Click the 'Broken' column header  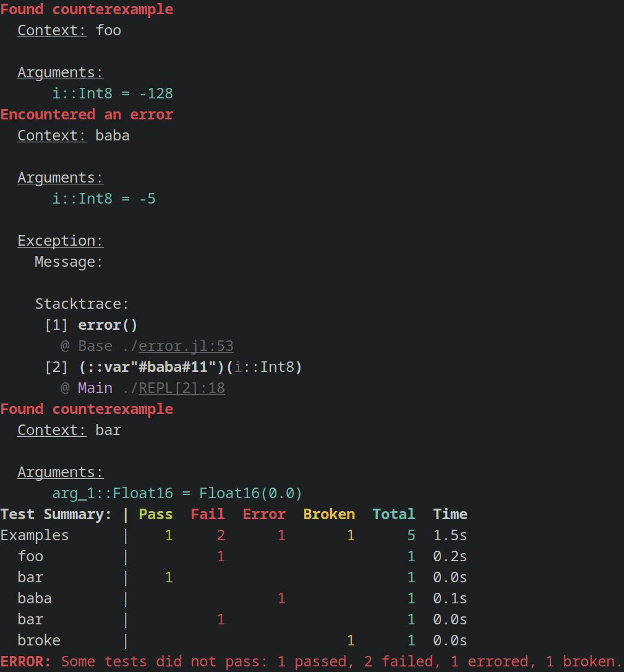pos(329,514)
